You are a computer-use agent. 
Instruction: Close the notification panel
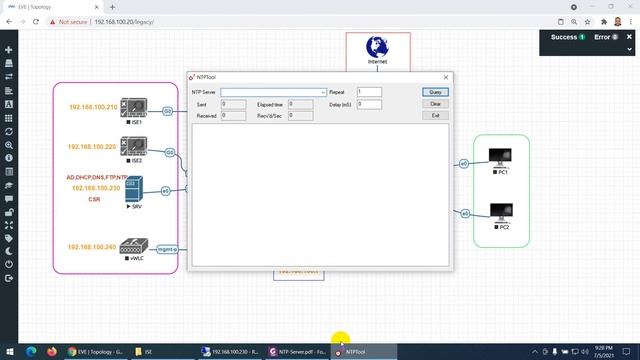[629, 37]
